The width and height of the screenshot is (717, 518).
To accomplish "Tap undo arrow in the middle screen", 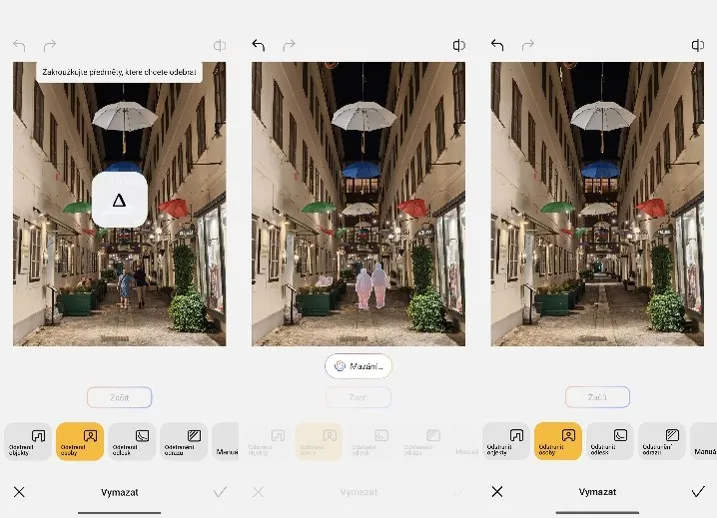I will pos(258,45).
